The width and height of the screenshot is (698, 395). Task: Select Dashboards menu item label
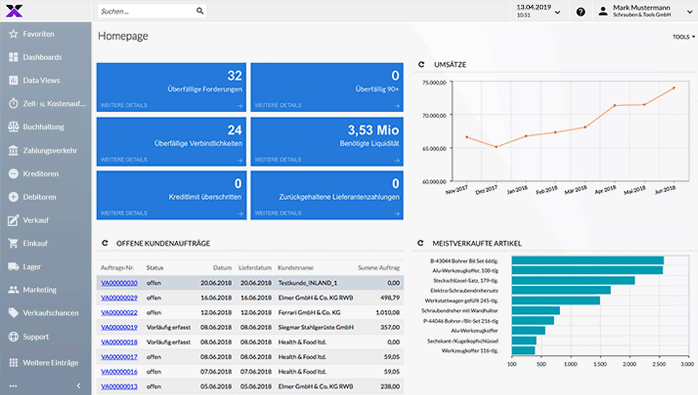[42, 57]
